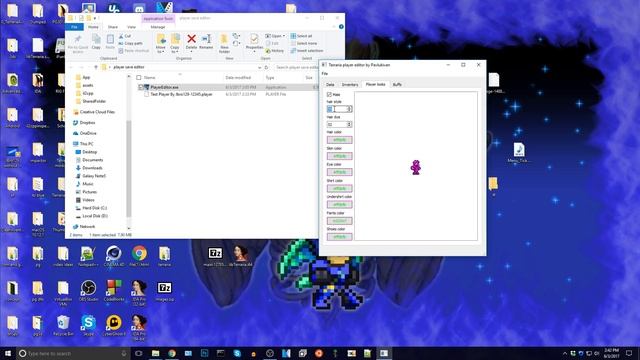Open the OBS Studio desktop icon
Image resolution: width=640 pixels, height=360 pixels.
(x=88, y=291)
